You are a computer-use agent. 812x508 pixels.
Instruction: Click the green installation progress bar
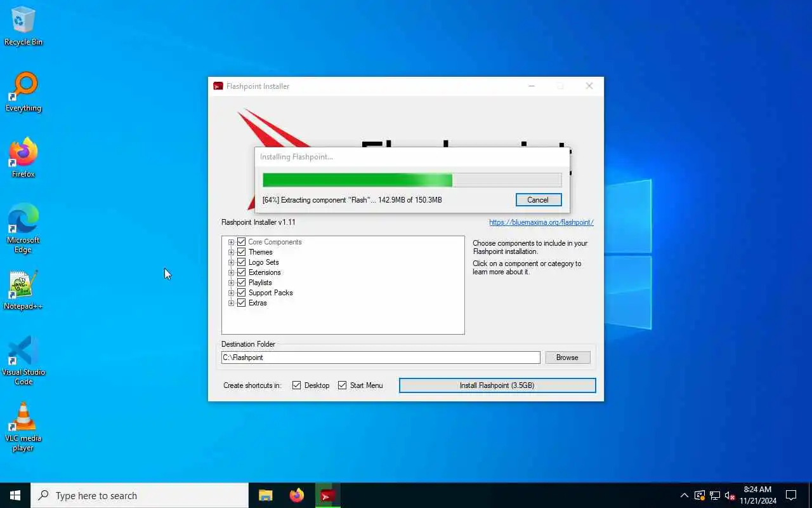[412, 180]
